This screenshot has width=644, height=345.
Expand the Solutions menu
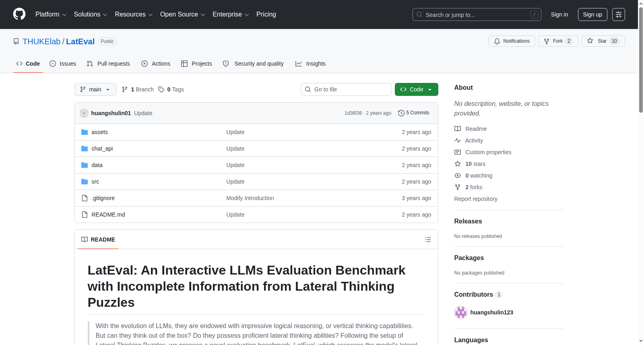click(91, 14)
